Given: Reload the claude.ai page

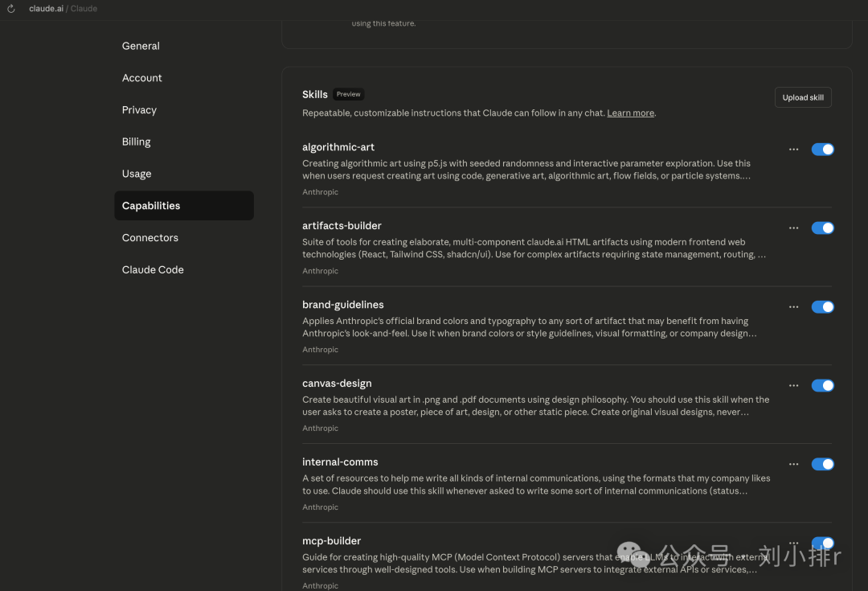Looking at the screenshot, I should coord(11,9).
